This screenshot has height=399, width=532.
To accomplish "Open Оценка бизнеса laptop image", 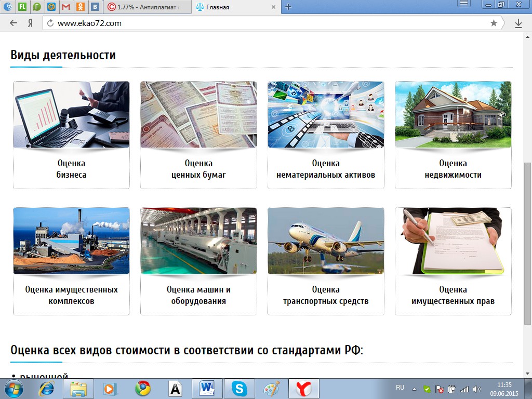I will pyautogui.click(x=71, y=115).
